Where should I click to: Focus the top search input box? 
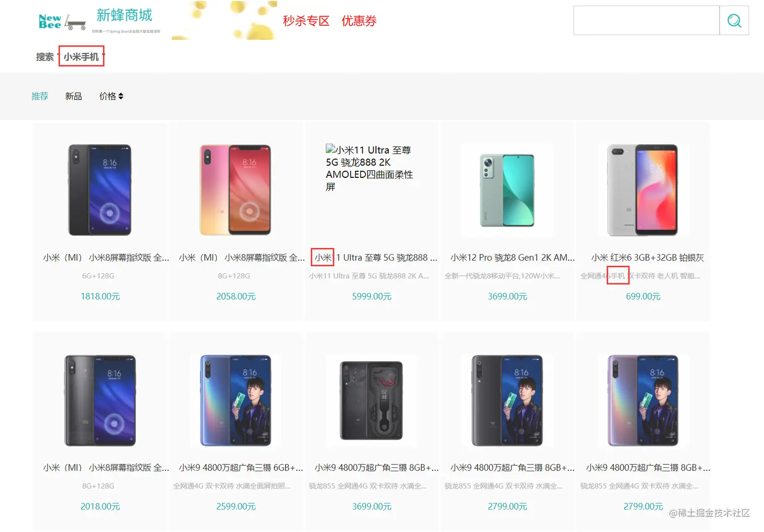646,21
